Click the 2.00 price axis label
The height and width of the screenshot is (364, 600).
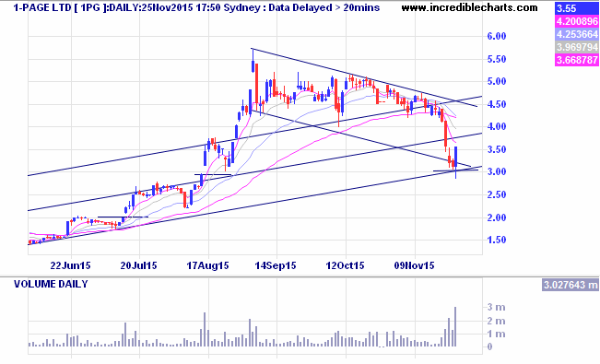496,217
